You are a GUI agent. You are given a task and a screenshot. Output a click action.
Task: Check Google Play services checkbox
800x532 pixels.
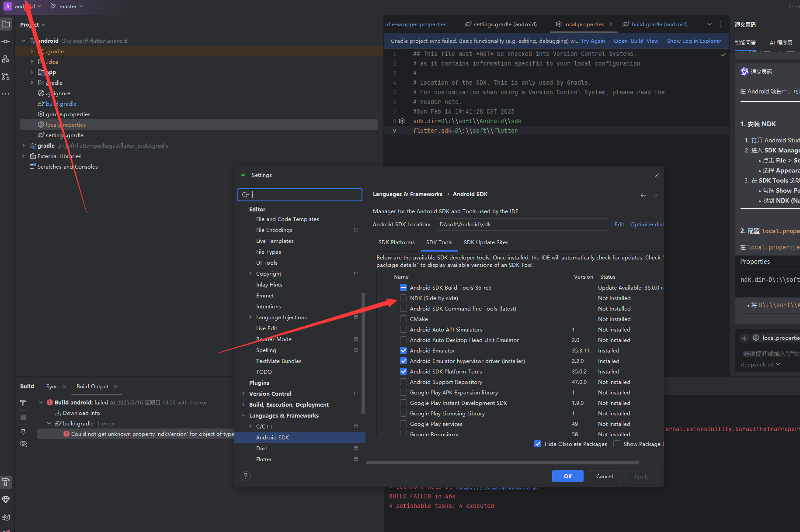(x=403, y=424)
